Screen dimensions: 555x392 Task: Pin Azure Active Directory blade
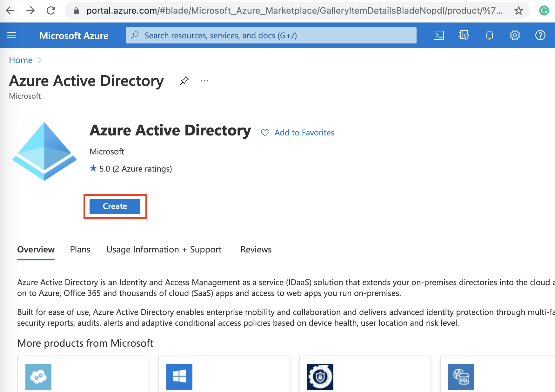coord(184,81)
